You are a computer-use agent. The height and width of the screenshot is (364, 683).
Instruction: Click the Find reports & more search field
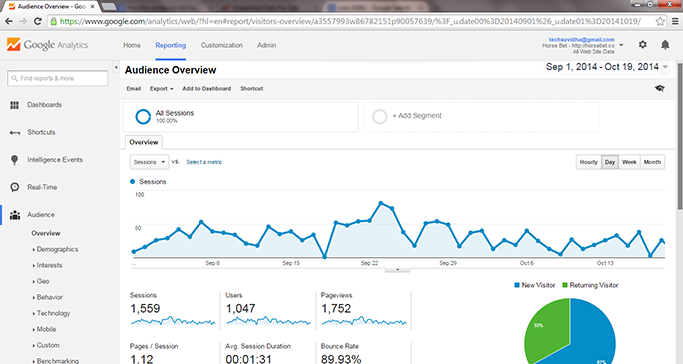57,78
